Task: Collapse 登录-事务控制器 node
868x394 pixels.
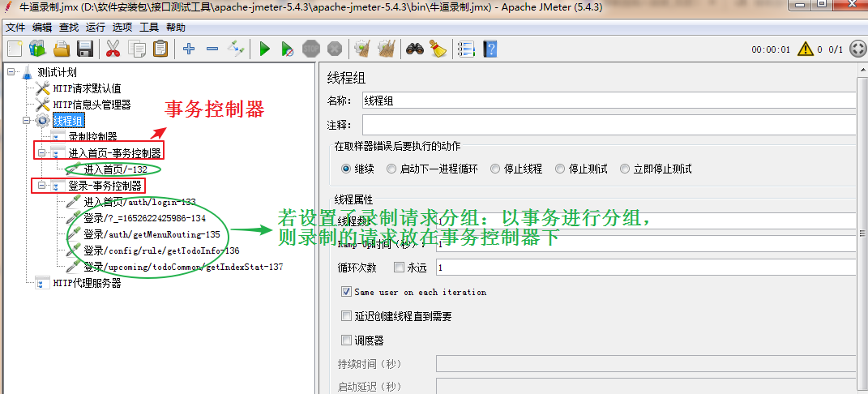Action: tap(42, 186)
